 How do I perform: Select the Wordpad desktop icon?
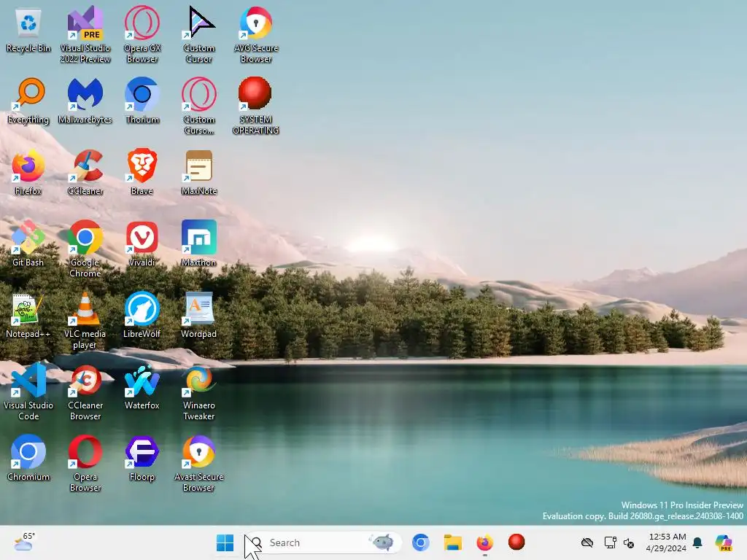pos(199,315)
